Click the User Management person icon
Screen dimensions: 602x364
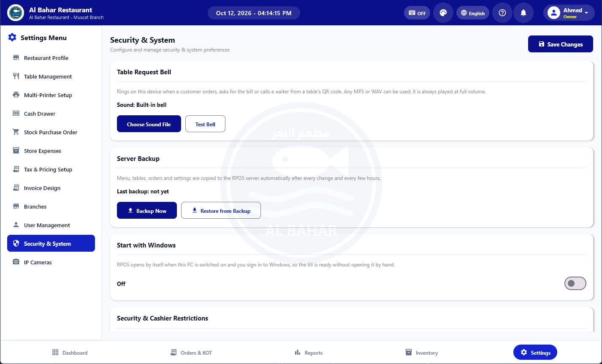(16, 225)
